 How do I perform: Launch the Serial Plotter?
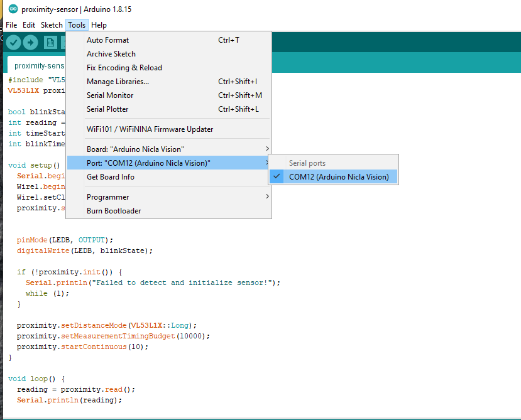107,109
